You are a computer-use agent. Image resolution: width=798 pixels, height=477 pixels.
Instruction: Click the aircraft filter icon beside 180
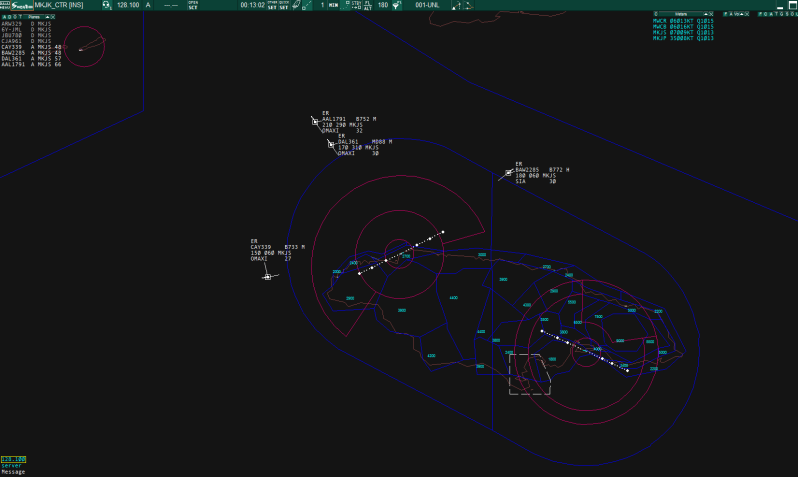click(398, 5)
